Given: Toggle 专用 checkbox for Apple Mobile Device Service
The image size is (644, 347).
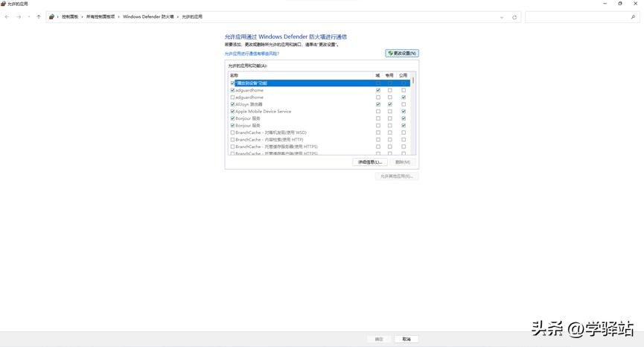Looking at the screenshot, I should click(390, 111).
